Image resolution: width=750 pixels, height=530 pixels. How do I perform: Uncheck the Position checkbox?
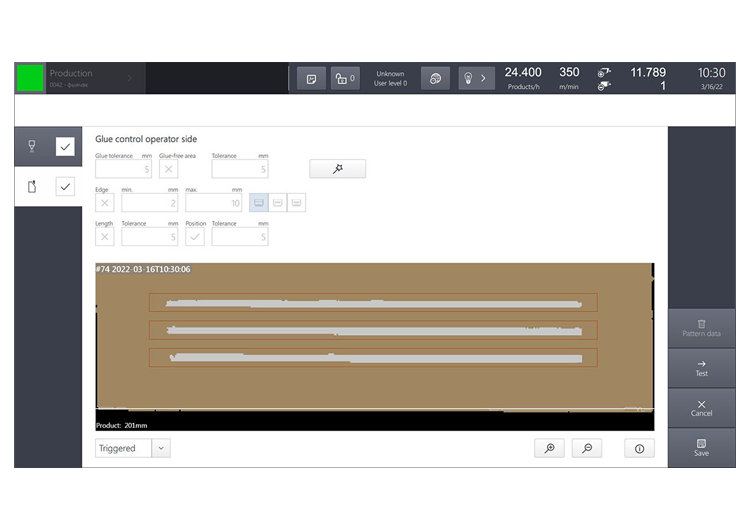coord(195,237)
